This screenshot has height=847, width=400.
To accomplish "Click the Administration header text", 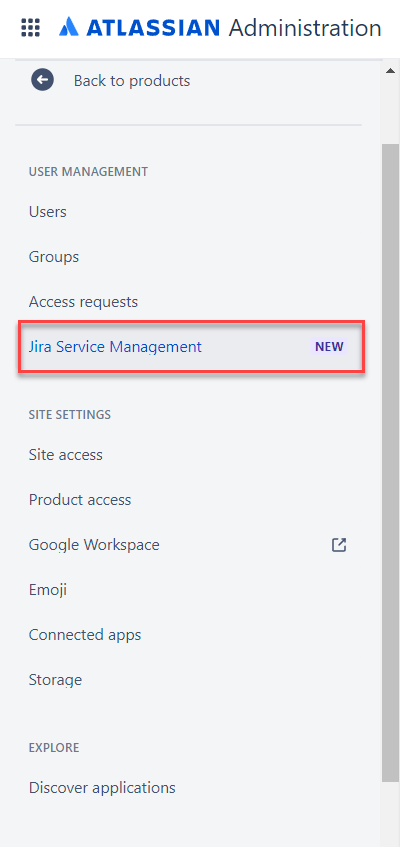I will coord(305,28).
